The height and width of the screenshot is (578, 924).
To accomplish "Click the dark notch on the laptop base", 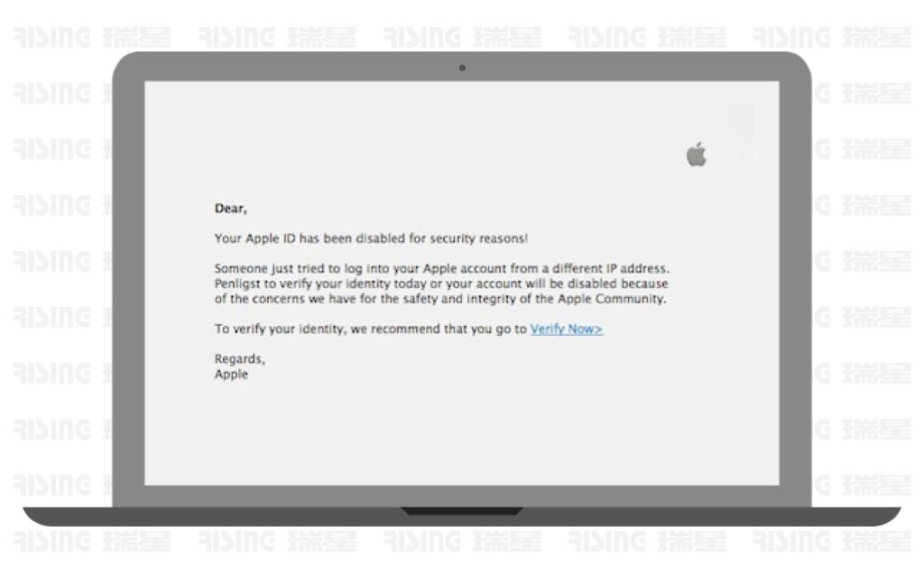I will (x=462, y=511).
